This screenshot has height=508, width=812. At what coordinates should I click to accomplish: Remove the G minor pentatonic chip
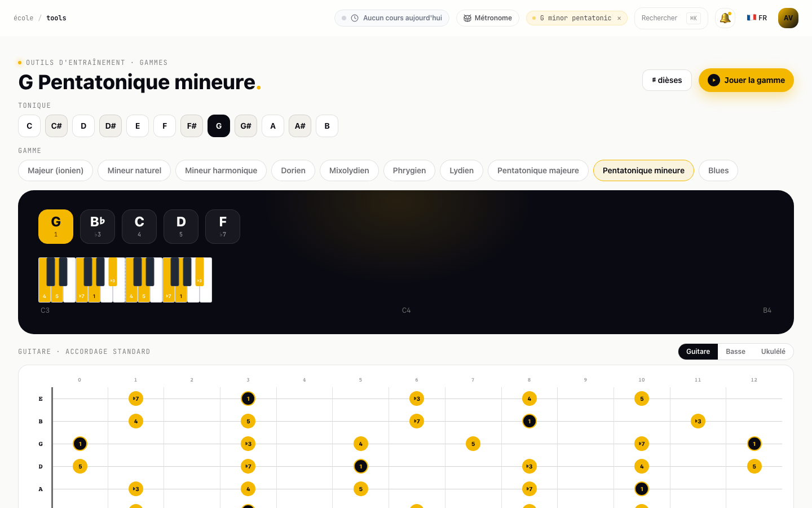coord(619,18)
